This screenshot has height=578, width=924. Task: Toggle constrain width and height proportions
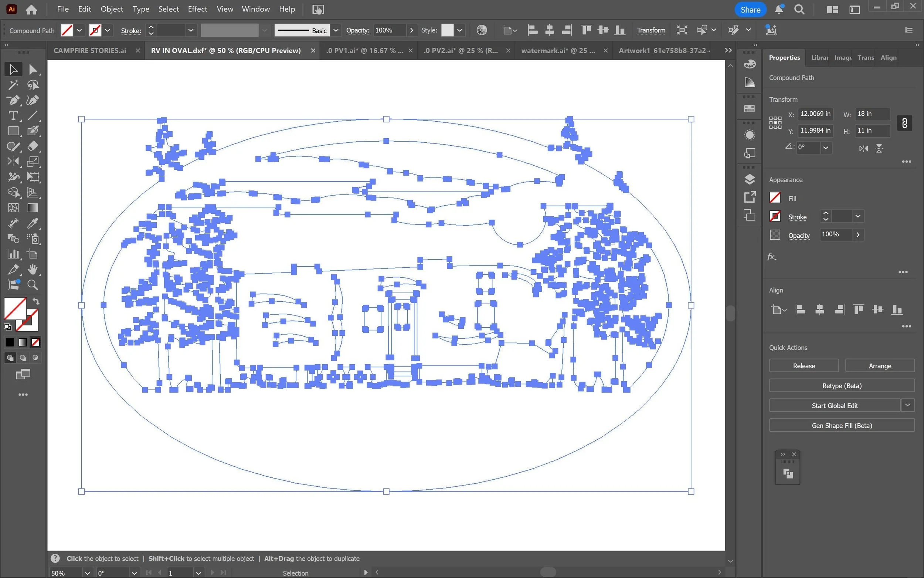(904, 123)
